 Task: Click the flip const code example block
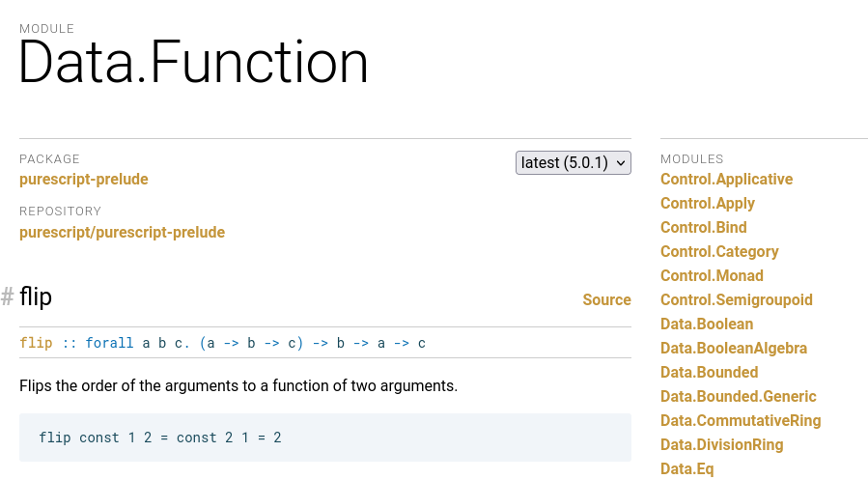[x=324, y=438]
